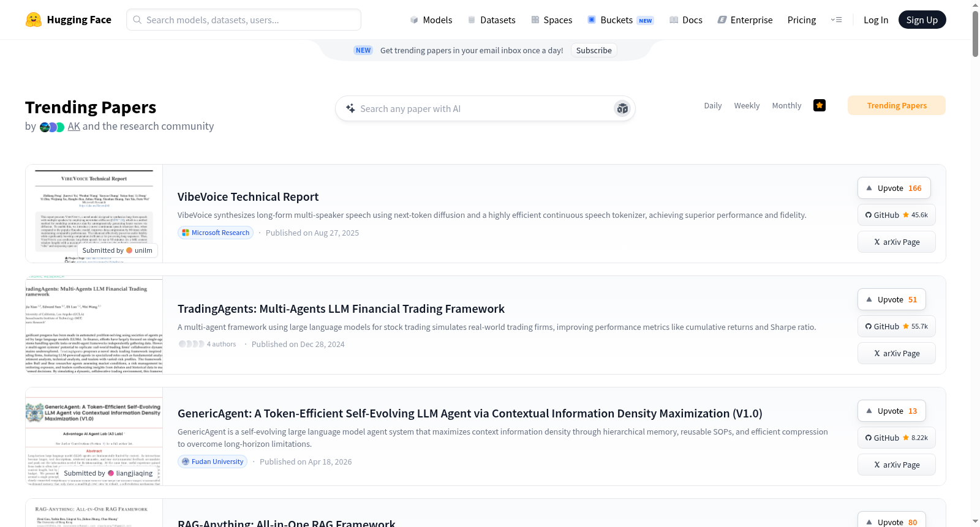Open Datasets in the navigation bar
980x527 pixels.
coord(491,20)
